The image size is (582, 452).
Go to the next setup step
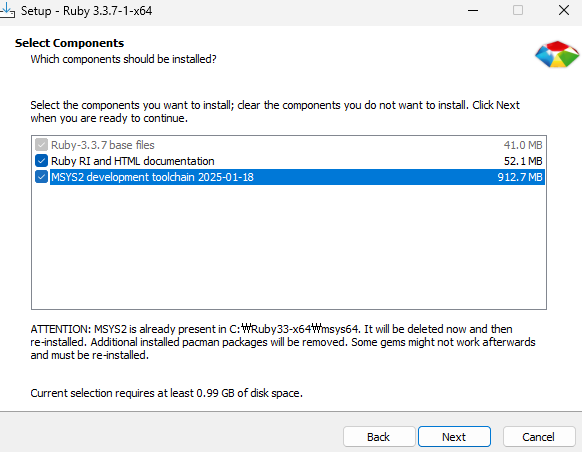(x=454, y=436)
